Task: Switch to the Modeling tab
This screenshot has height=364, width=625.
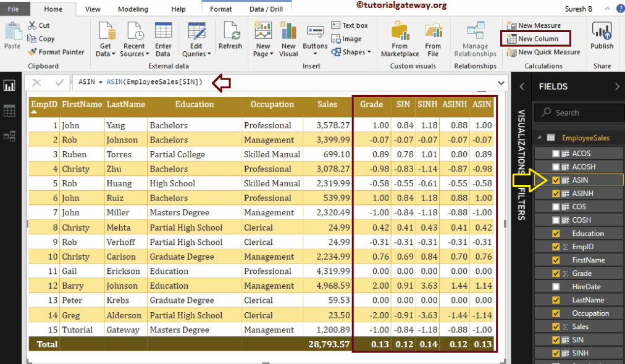Action: 133,9
